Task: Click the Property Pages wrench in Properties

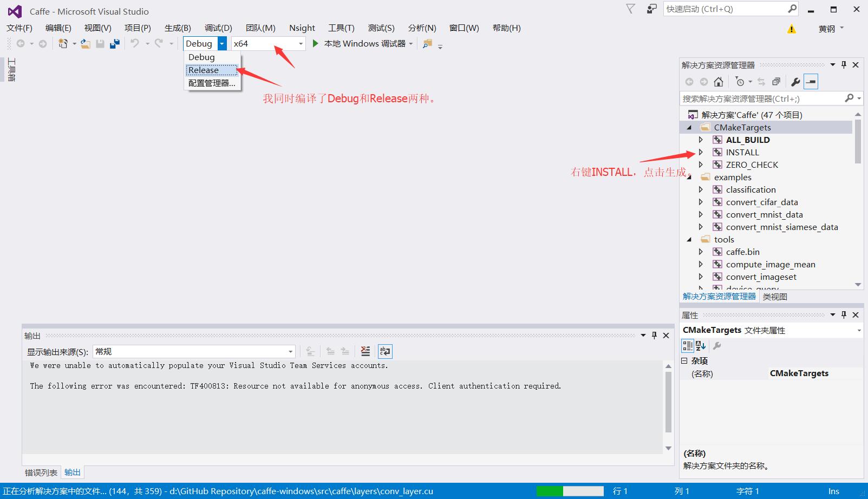Action: click(x=717, y=346)
